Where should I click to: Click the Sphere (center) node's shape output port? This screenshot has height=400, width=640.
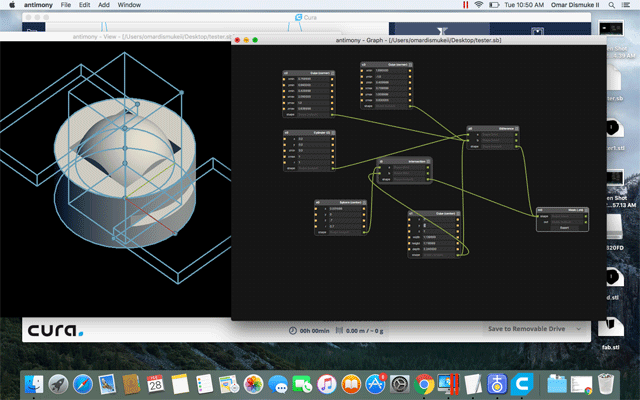(364, 232)
